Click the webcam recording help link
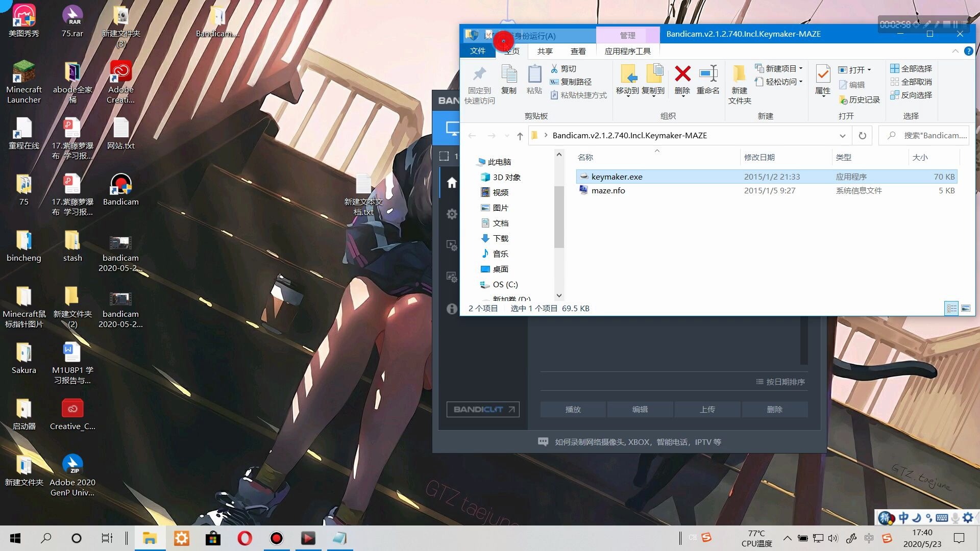The image size is (980, 551). pos(629,442)
